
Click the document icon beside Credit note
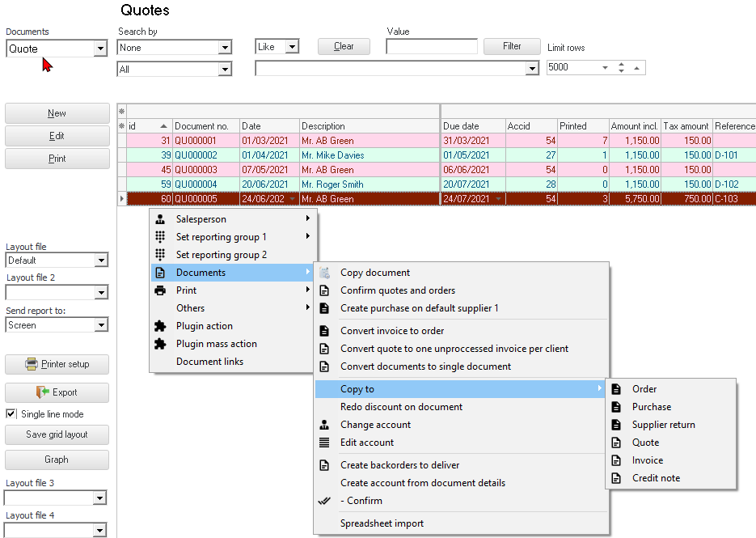[x=616, y=478]
